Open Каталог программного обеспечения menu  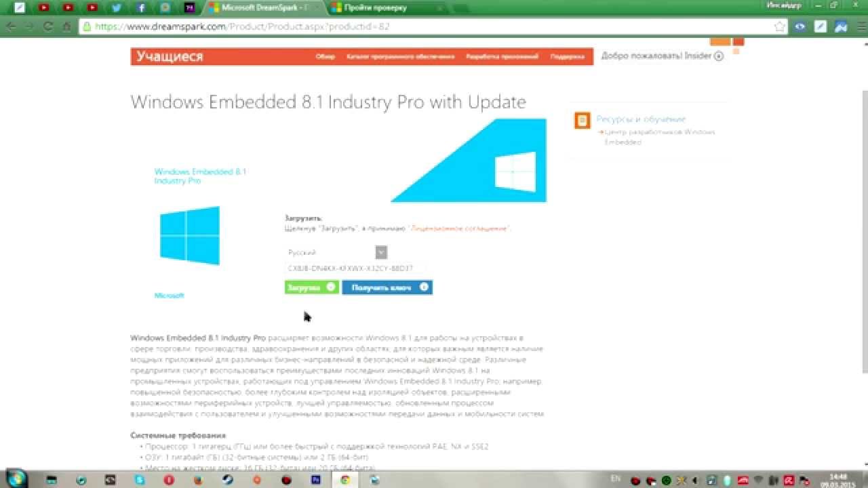pos(400,57)
